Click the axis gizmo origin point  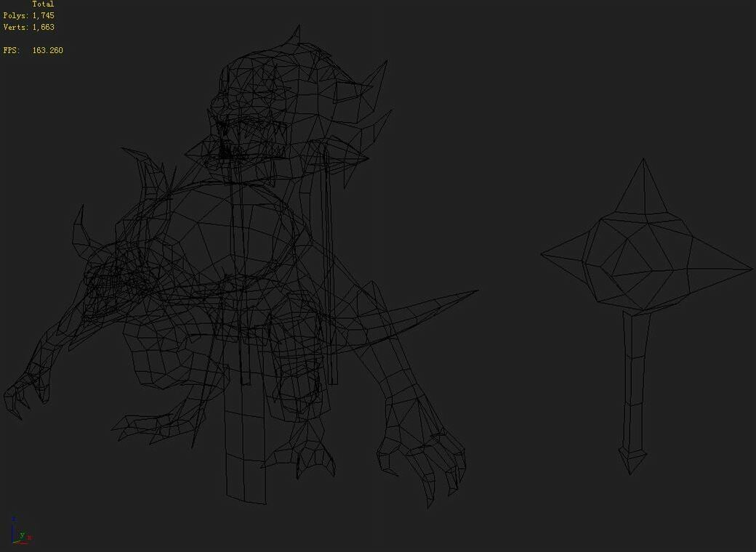[x=12, y=542]
